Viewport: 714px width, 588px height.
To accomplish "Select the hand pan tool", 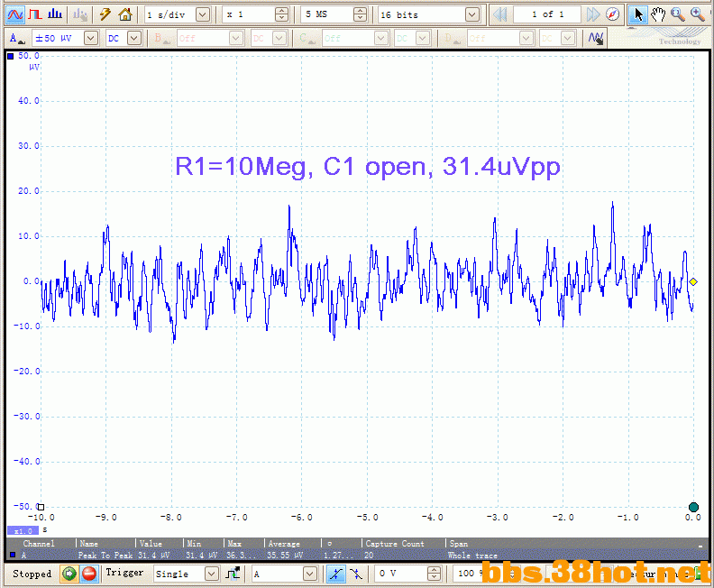I will [657, 15].
